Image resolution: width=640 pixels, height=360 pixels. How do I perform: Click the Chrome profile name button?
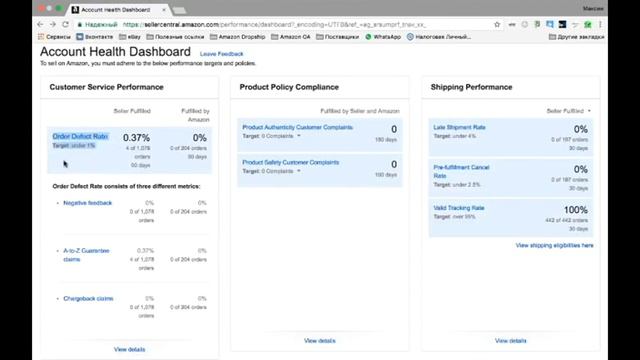[x=593, y=9]
